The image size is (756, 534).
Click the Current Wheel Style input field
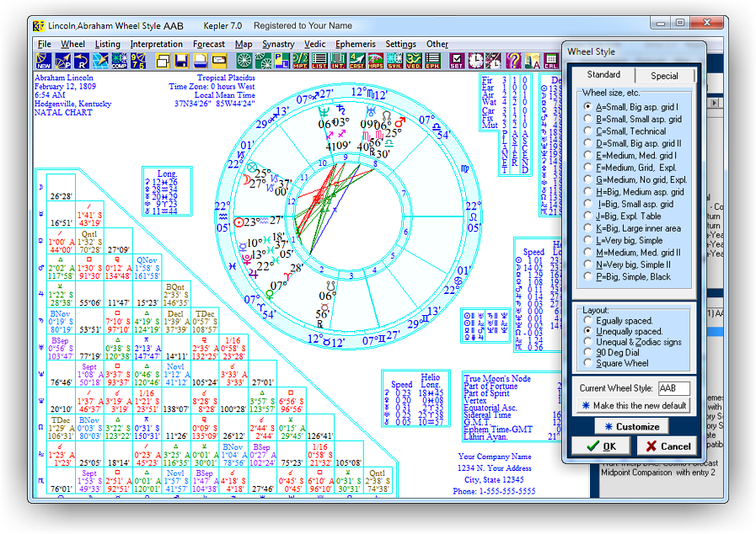[673, 388]
